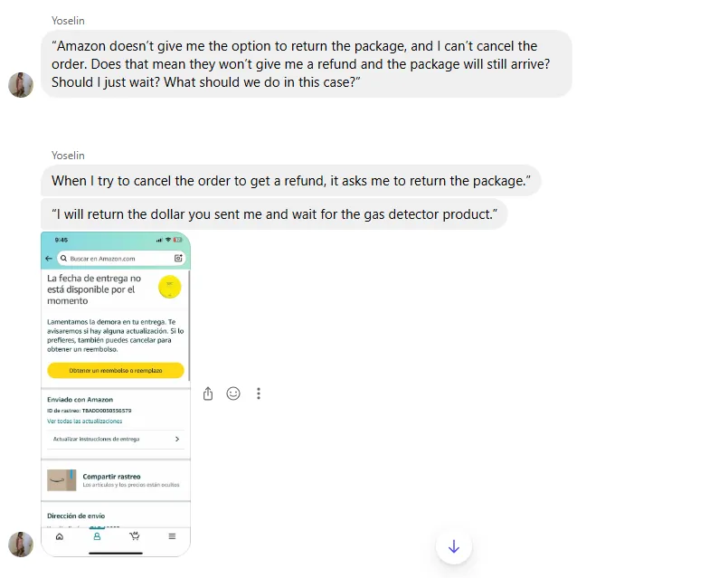Click Yoselin's avatar beside the first message
Image resolution: width=728 pixels, height=578 pixels.
[x=21, y=85]
